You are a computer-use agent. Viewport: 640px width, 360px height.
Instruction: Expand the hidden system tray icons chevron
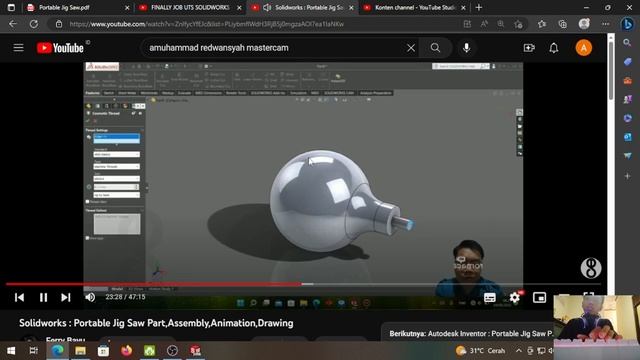pos(518,351)
